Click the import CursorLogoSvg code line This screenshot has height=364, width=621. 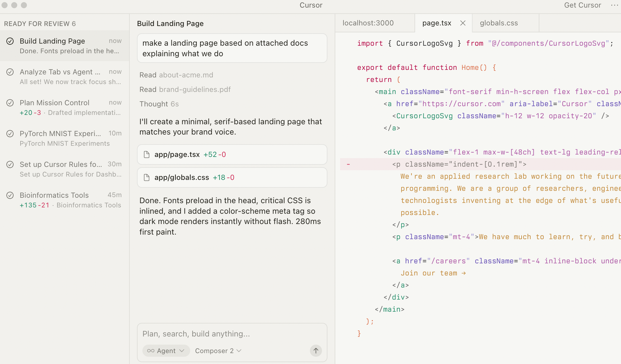pyautogui.click(x=485, y=43)
